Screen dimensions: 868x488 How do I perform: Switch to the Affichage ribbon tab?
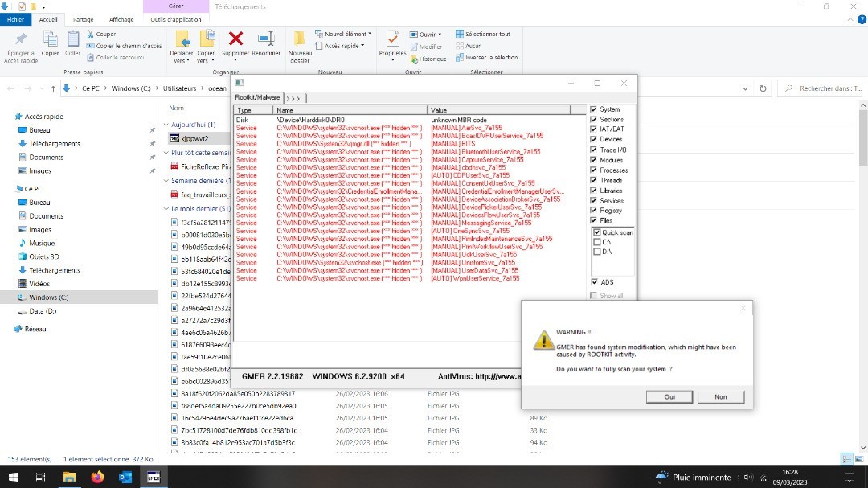tap(121, 19)
